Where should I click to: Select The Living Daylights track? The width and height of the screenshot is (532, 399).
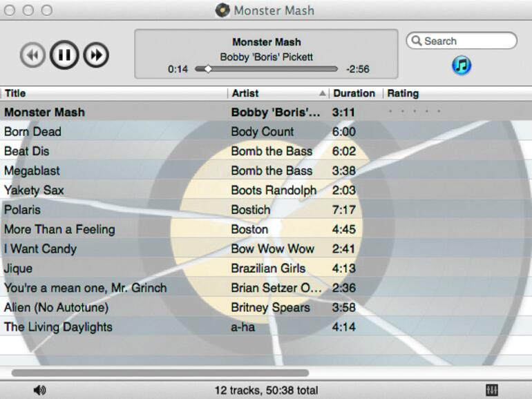pos(266,327)
